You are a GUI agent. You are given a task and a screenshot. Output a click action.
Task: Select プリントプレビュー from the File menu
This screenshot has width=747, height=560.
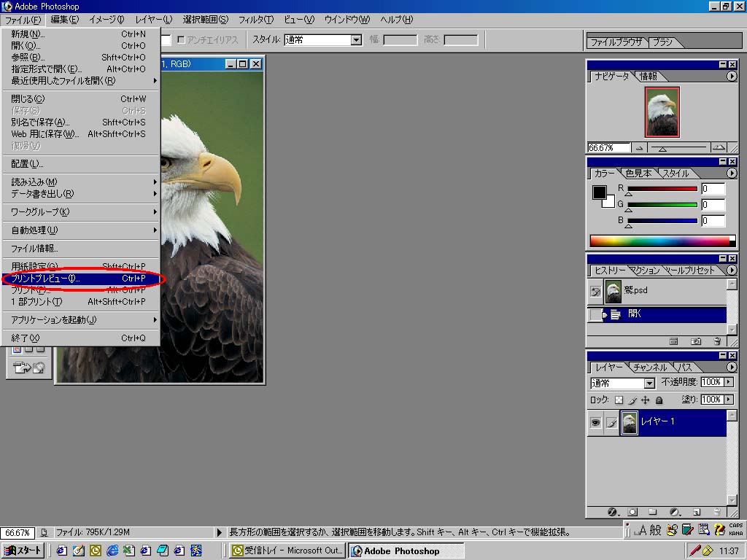point(46,279)
